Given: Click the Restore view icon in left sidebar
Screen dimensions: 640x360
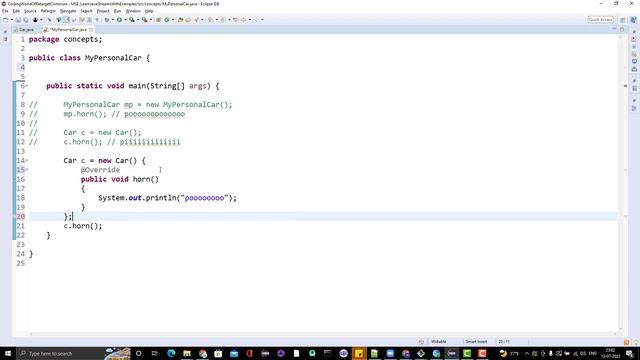Looking at the screenshot, I should (5, 31).
